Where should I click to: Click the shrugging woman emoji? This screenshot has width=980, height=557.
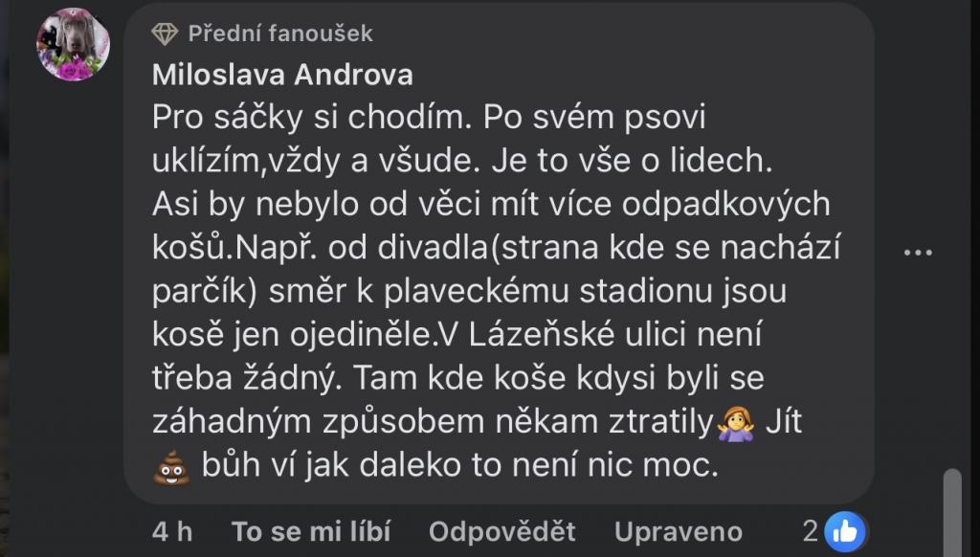736,422
